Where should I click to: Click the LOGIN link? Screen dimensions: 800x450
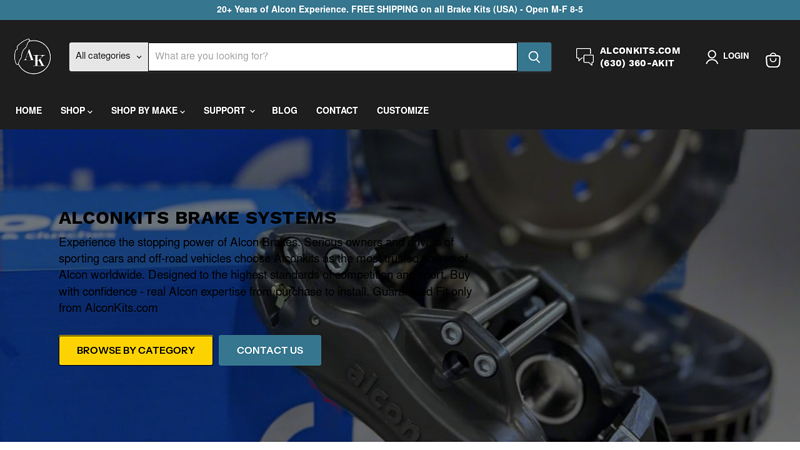736,56
